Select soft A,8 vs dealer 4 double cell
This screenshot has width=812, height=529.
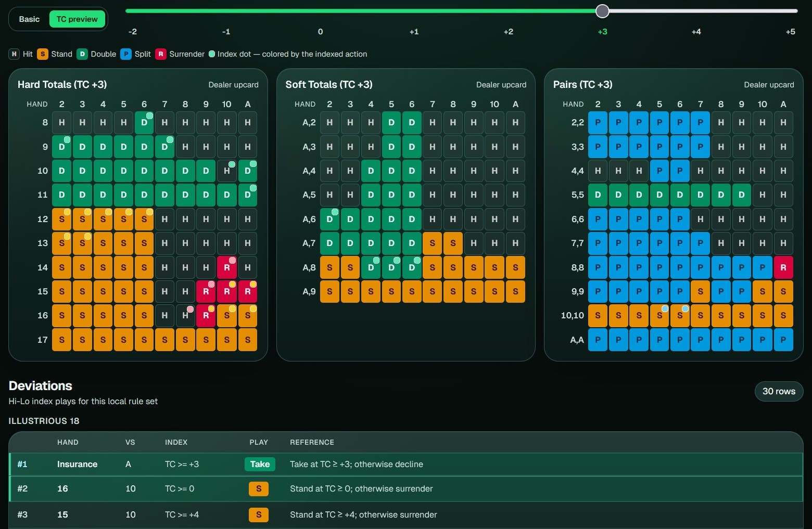click(371, 267)
